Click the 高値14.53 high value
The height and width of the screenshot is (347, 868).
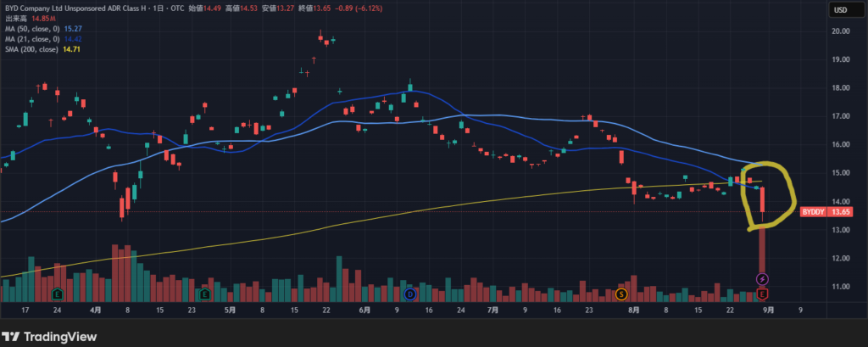click(243, 8)
